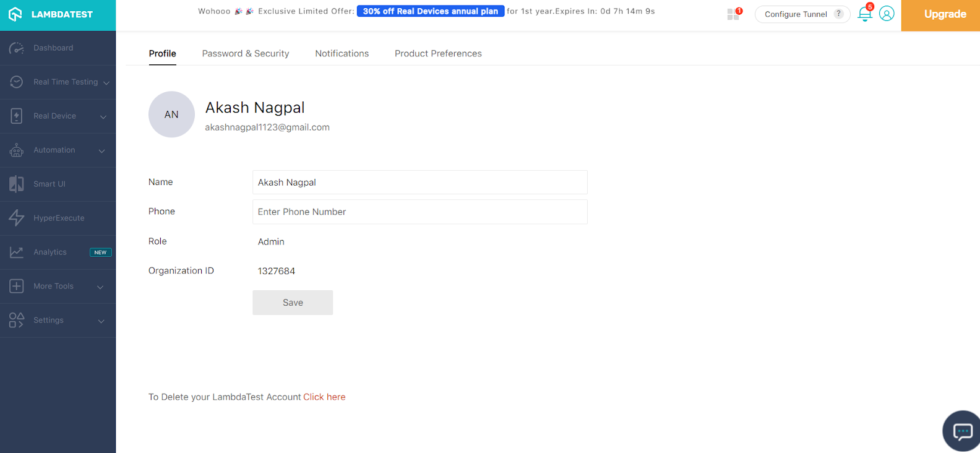Screen dimensions: 980x453
Task: Click the 30% off Real Devices offer banner
Action: 431,11
